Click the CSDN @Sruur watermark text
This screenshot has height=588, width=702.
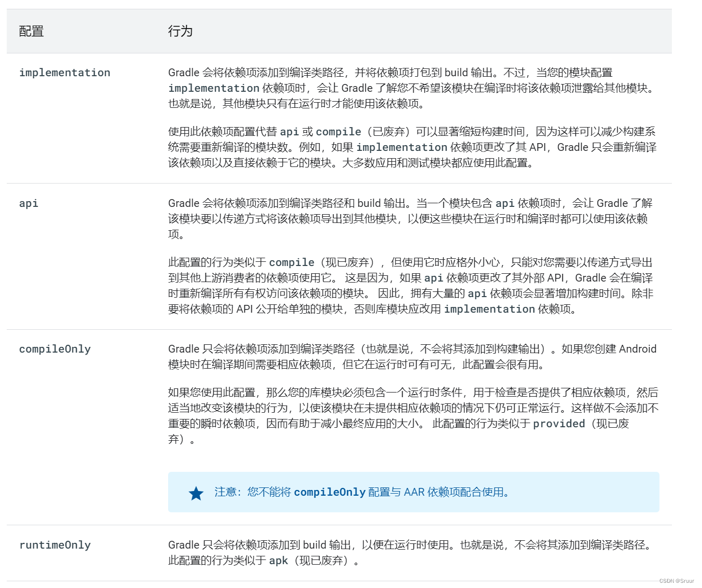(677, 581)
